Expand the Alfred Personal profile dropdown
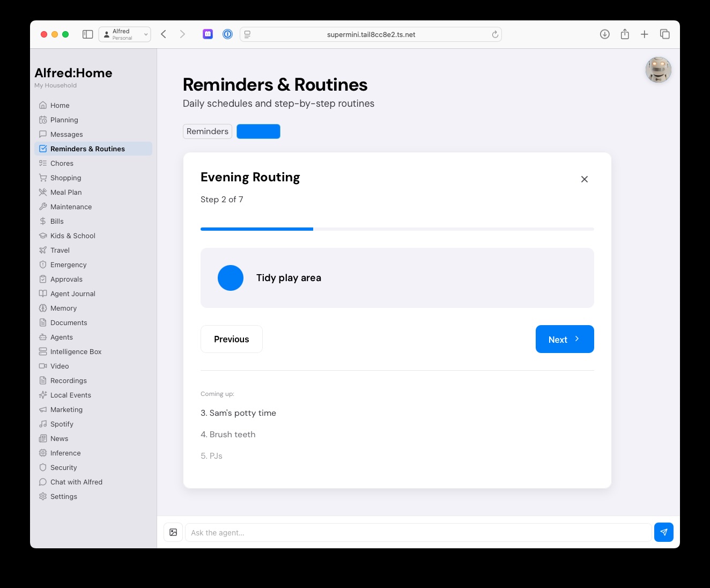Screen dimensions: 710x588 click(x=124, y=34)
